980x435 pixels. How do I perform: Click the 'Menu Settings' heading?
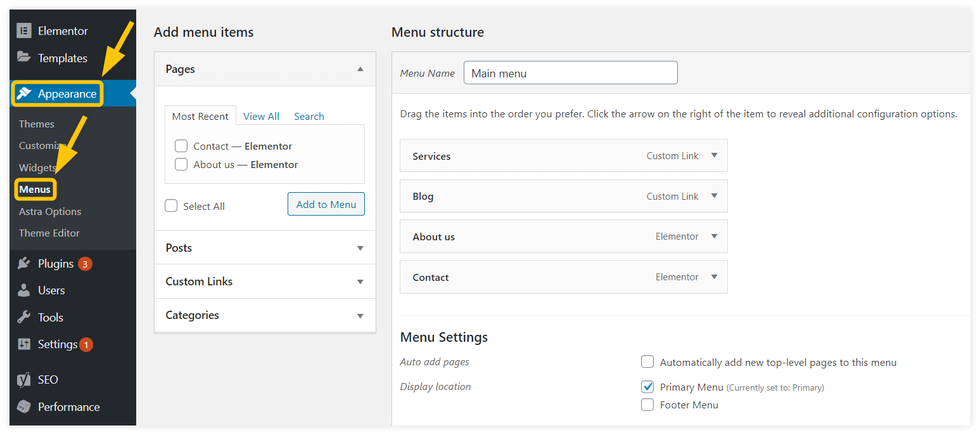click(444, 337)
